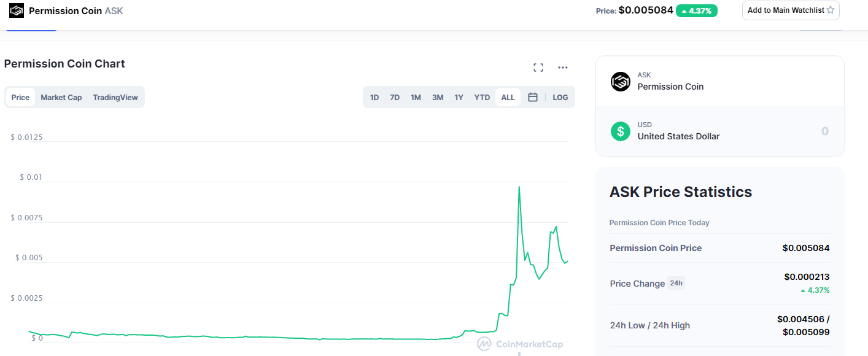Open fullscreen chart view icon
The height and width of the screenshot is (356, 868).
click(x=538, y=68)
